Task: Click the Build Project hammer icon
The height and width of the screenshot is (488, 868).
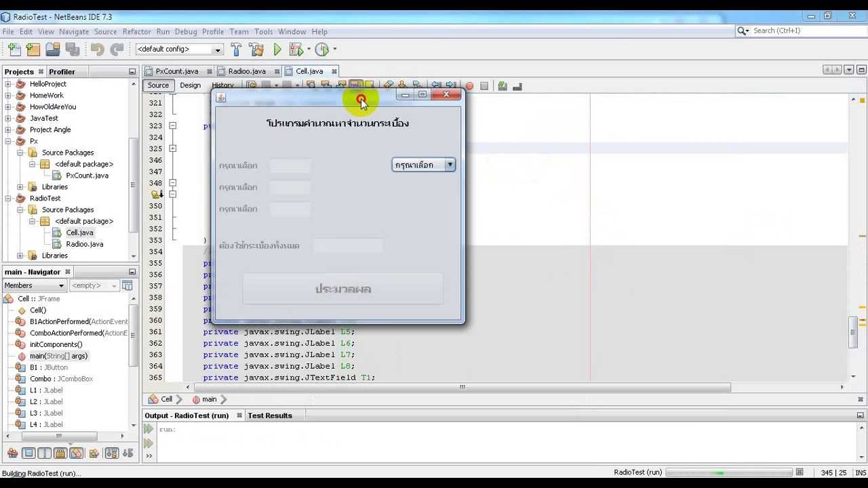Action: pos(236,49)
